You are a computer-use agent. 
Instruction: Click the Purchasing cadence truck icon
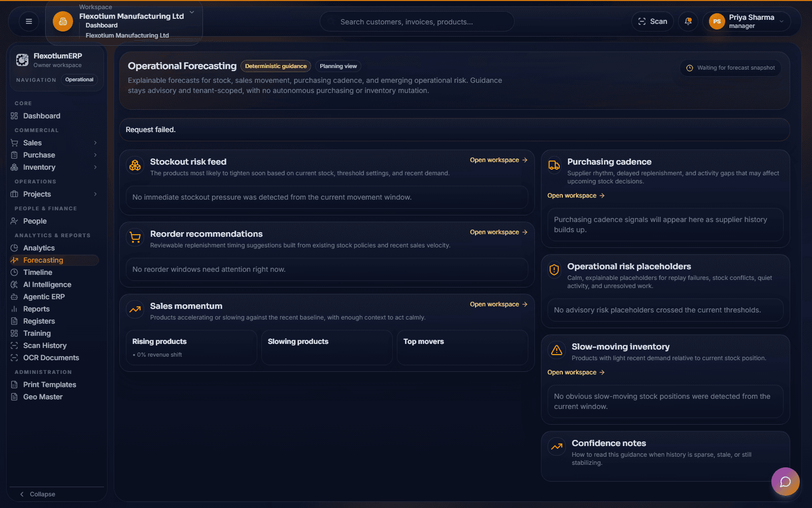tap(554, 166)
